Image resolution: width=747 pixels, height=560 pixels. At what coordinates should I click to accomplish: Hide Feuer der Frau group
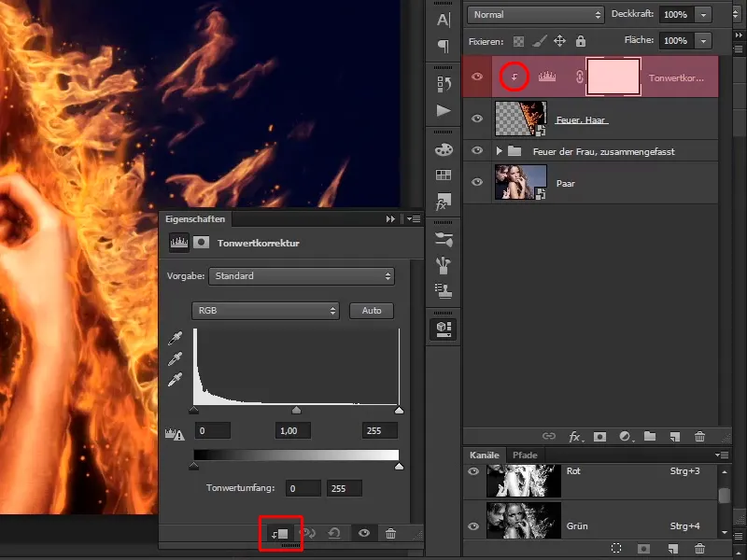tap(477, 150)
